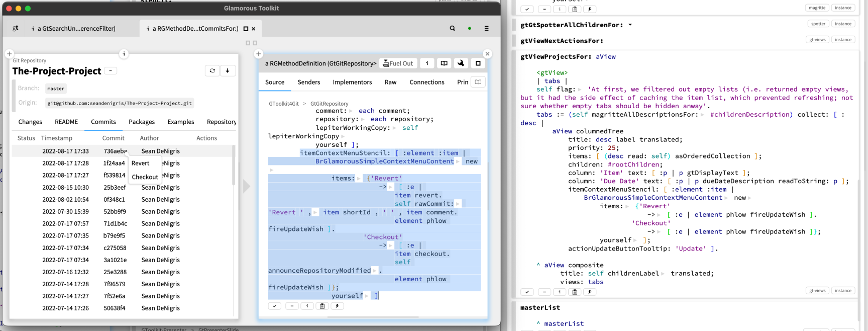Viewport: 868px width, 331px height.
Task: Open the Repository tab
Action: (x=222, y=122)
